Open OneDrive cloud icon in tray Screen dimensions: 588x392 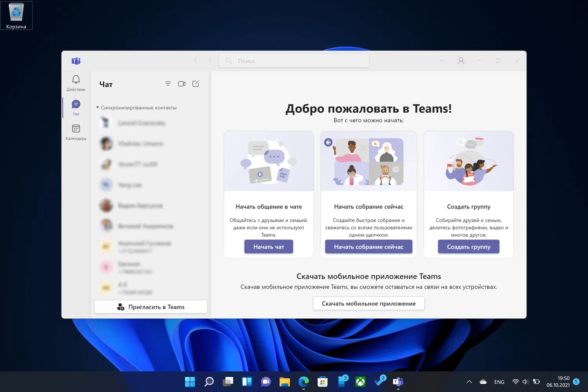[x=483, y=382]
